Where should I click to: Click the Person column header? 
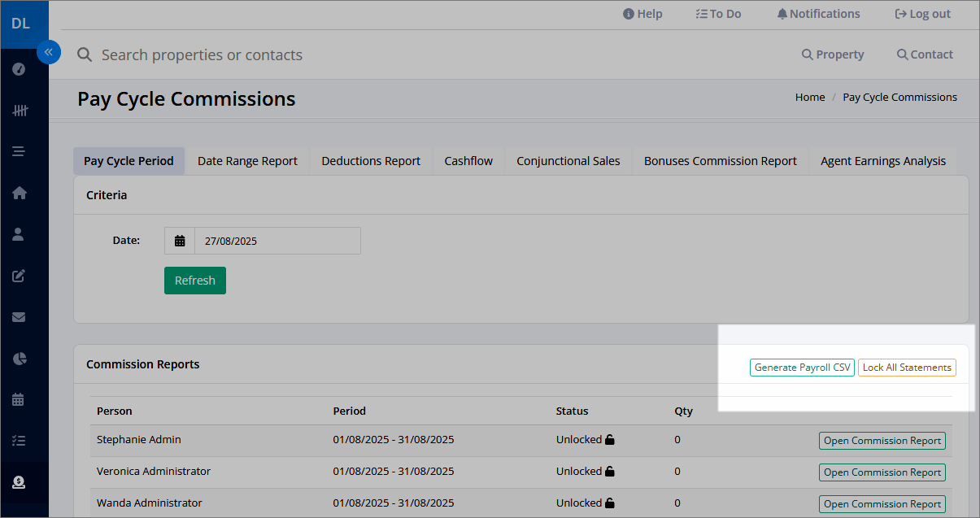pyautogui.click(x=115, y=411)
